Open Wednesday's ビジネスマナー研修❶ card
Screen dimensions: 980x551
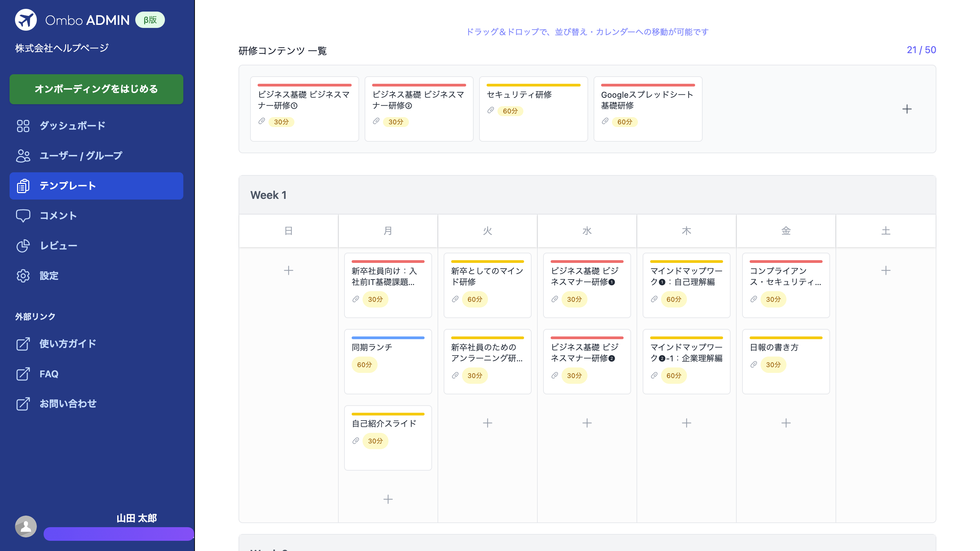587,285
